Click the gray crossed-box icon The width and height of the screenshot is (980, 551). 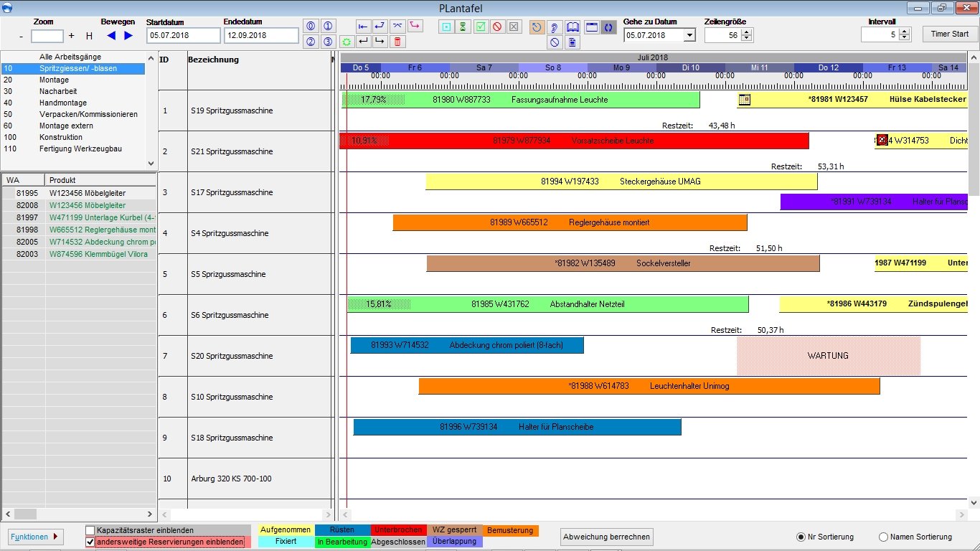[x=514, y=27]
